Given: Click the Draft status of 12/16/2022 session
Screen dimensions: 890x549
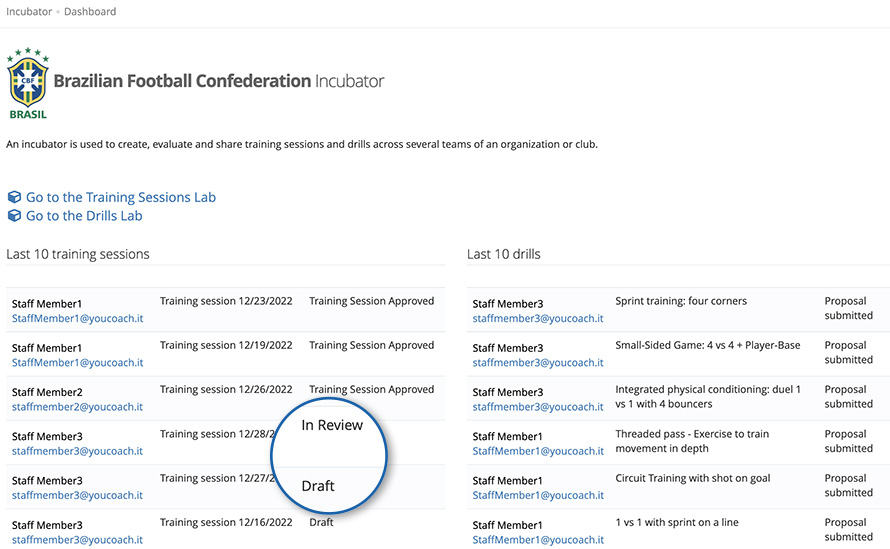Looking at the screenshot, I should (x=321, y=523).
